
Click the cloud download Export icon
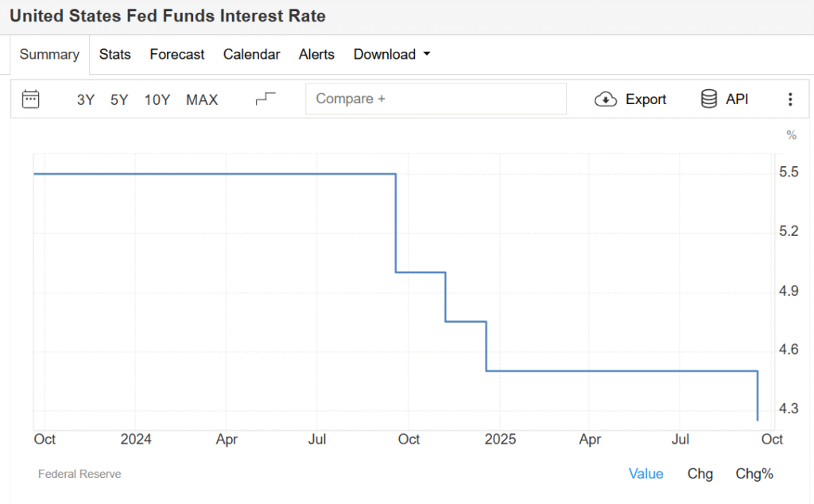pyautogui.click(x=606, y=99)
